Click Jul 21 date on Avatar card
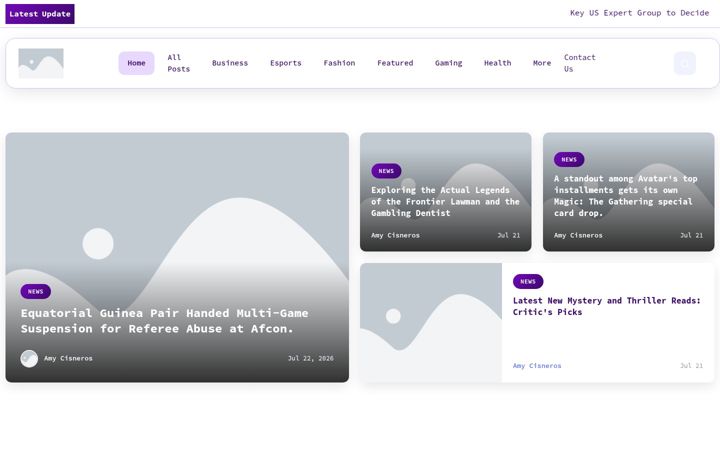This screenshot has width=720, height=450. pos(691,235)
